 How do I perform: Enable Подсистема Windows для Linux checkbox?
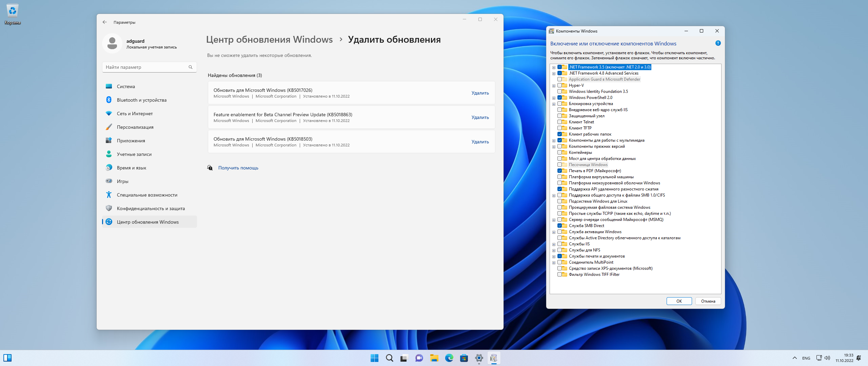tap(559, 201)
